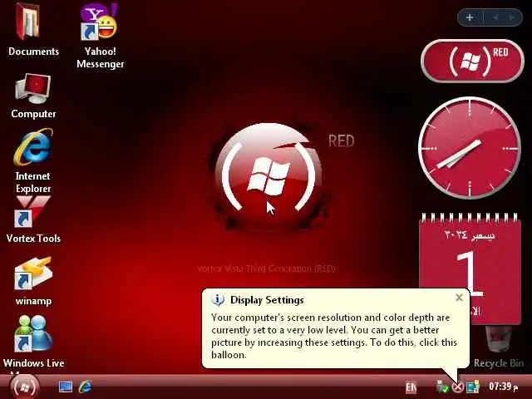Viewport: 532px width, 399px height.
Task: Open the Start menu orb
Action: coord(24,387)
